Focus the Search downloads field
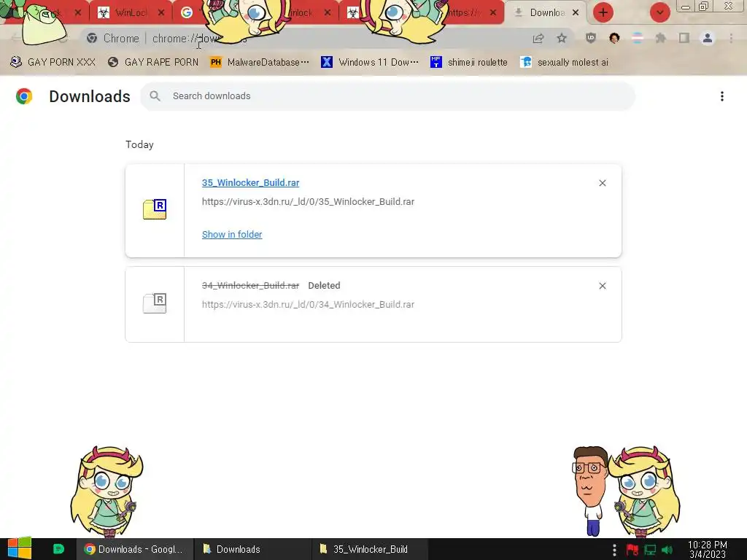Image resolution: width=747 pixels, height=560 pixels. coord(387,96)
